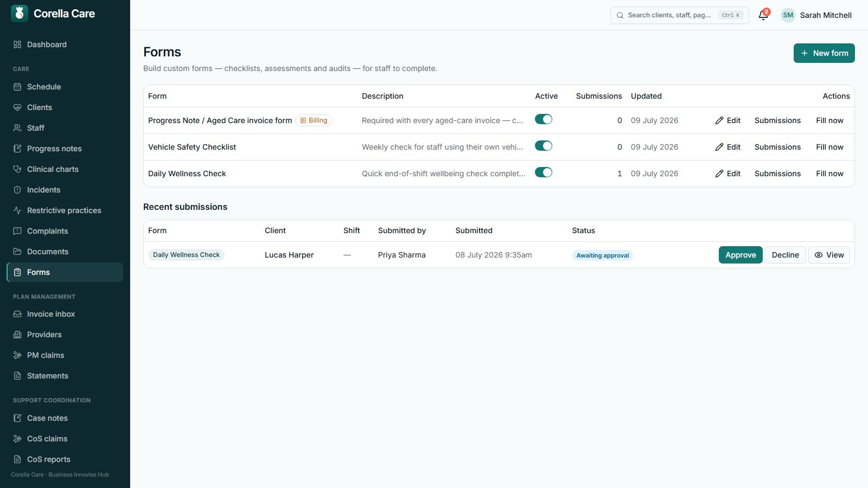
Task: Focus the search clients and staff field
Action: point(679,15)
